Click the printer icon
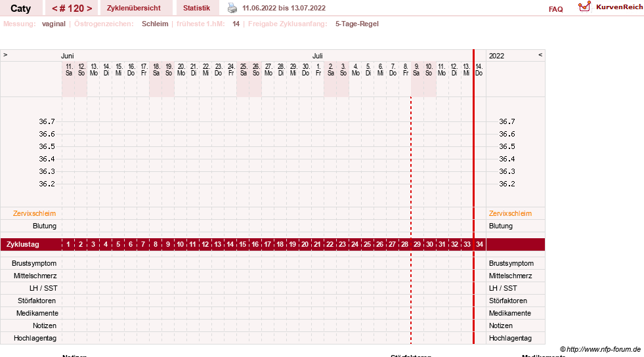 [x=232, y=8]
